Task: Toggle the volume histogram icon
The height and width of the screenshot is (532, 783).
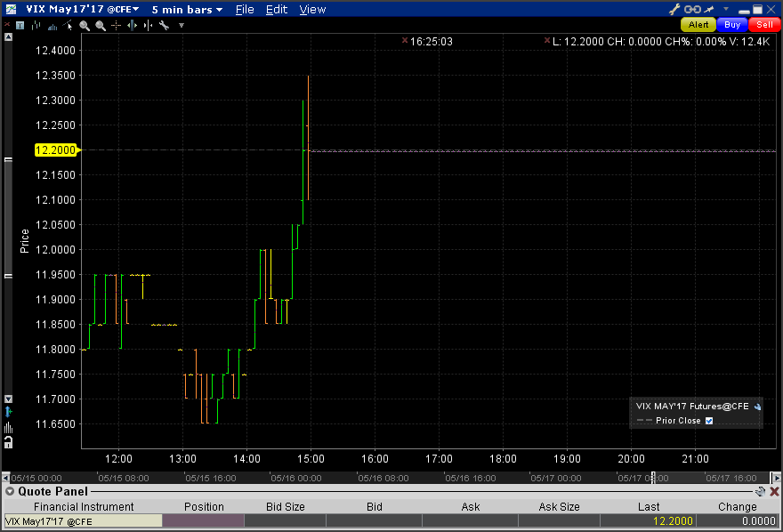Action: tap(52, 26)
